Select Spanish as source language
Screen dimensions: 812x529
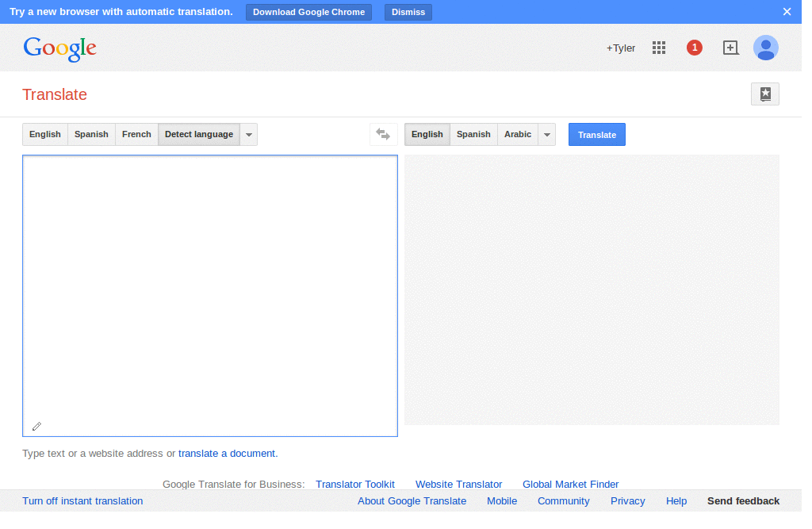[x=91, y=134]
